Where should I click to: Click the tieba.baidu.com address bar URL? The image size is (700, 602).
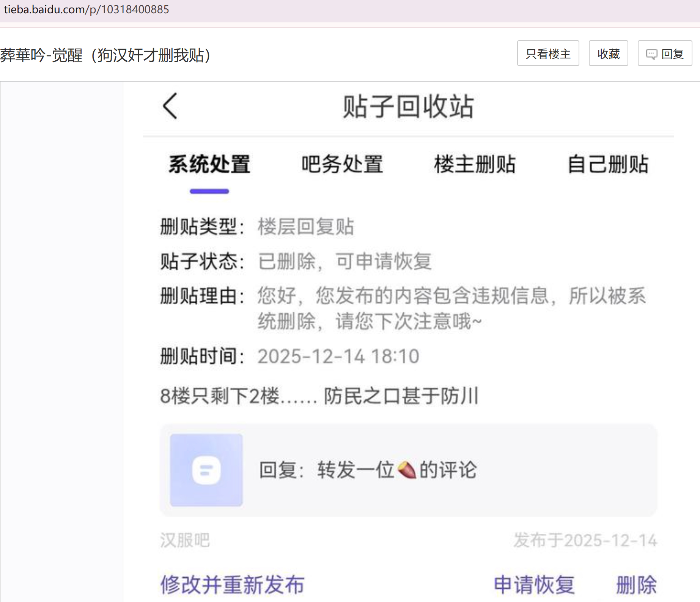click(x=87, y=9)
